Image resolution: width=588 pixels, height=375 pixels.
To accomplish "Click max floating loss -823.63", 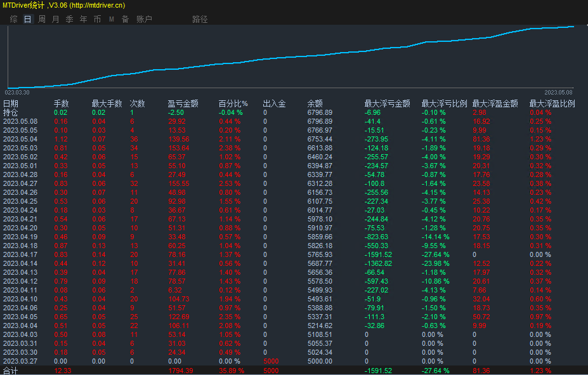I will (376, 237).
